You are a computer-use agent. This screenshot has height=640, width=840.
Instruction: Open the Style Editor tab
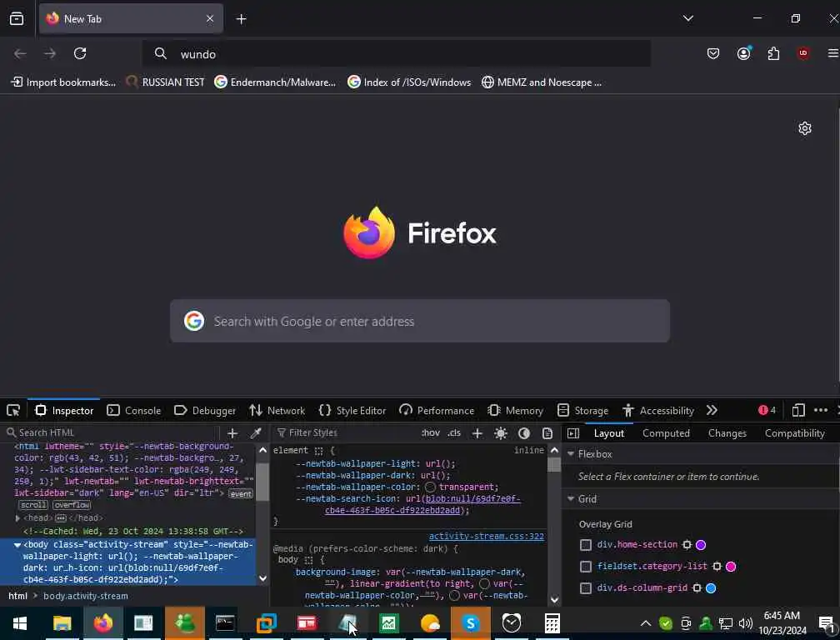click(x=352, y=411)
